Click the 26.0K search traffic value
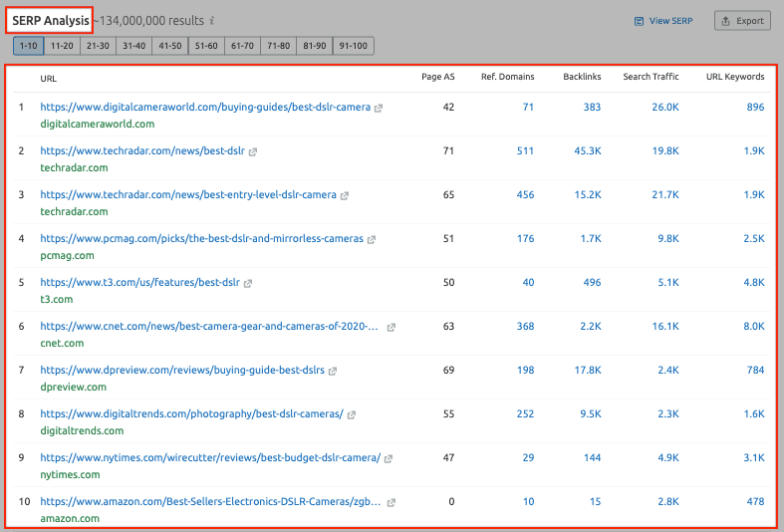 pos(664,108)
